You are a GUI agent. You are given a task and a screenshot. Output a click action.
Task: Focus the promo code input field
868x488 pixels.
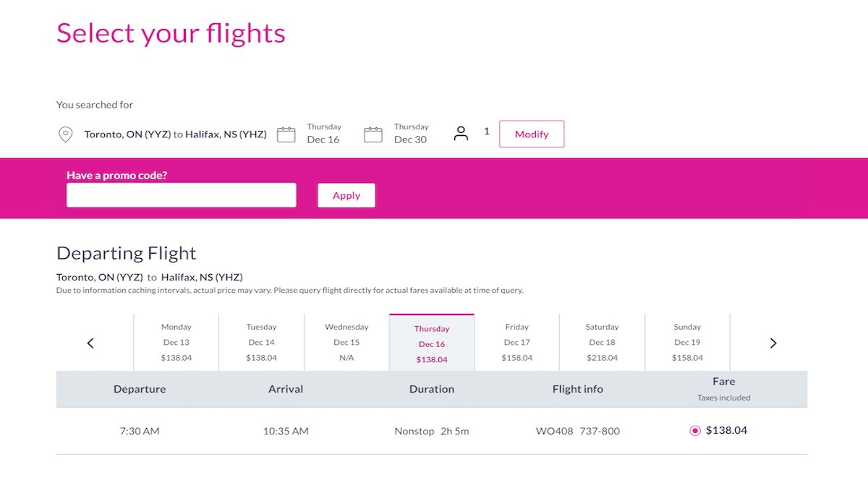[x=182, y=195]
